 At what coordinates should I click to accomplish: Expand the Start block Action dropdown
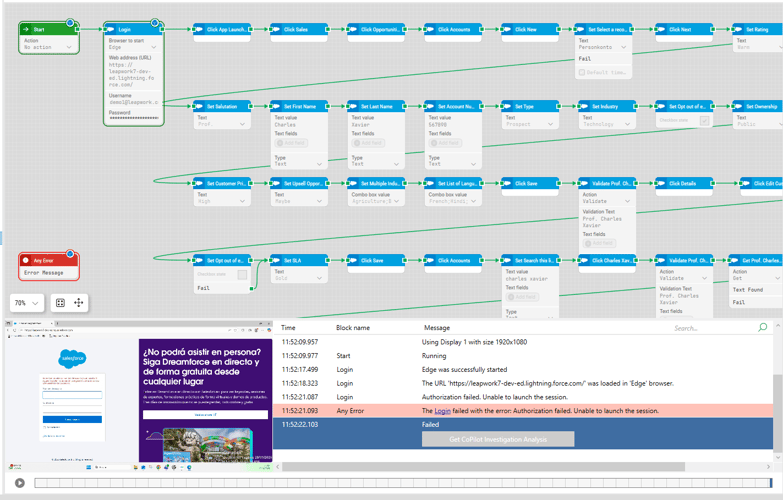click(69, 47)
